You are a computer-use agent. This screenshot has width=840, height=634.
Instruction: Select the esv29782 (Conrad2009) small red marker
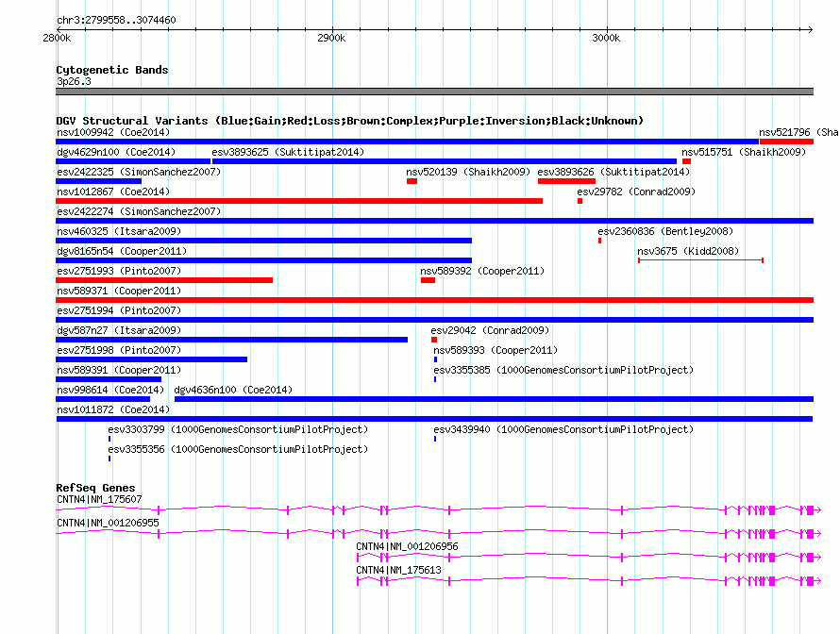580,201
